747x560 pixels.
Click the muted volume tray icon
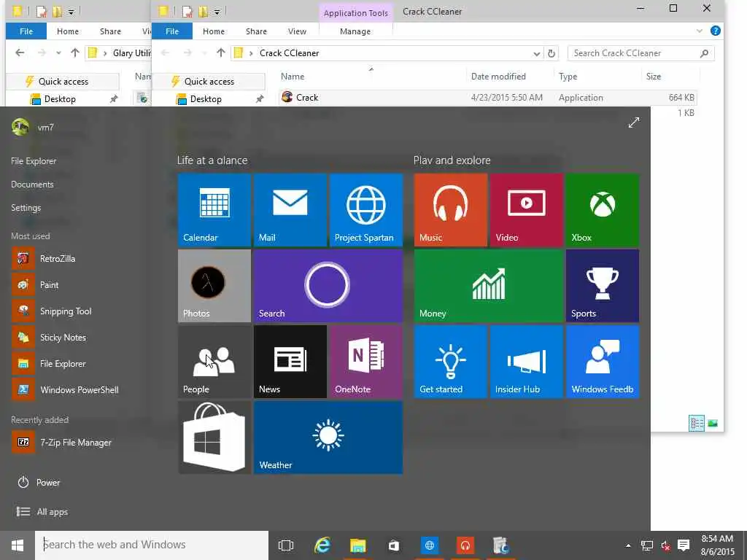665,545
